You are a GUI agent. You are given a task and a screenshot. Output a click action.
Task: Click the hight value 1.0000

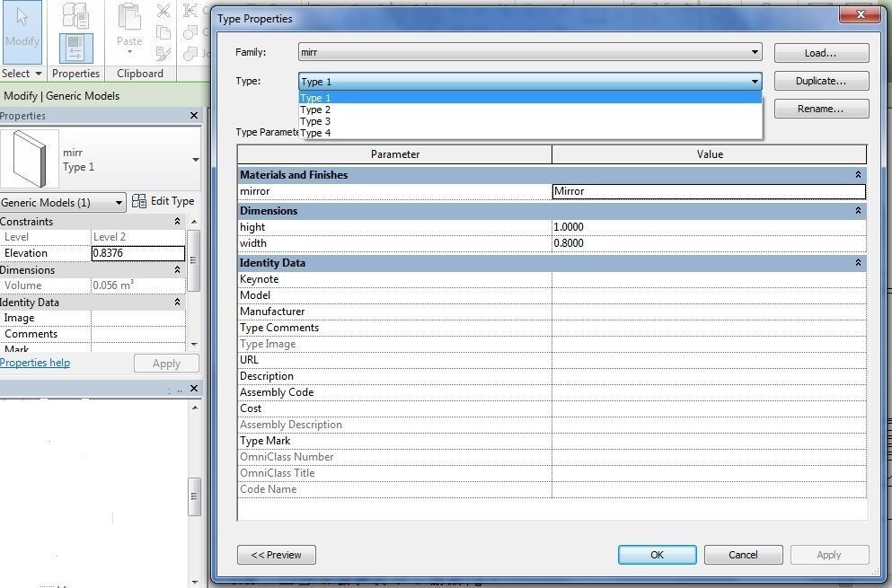click(709, 227)
